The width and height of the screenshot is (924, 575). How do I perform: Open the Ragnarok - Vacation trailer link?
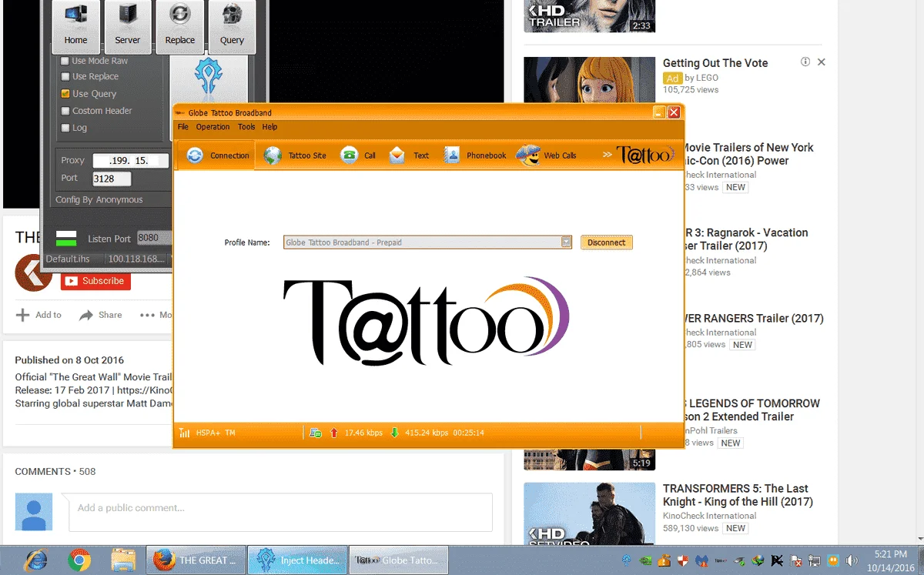pyautogui.click(x=745, y=239)
